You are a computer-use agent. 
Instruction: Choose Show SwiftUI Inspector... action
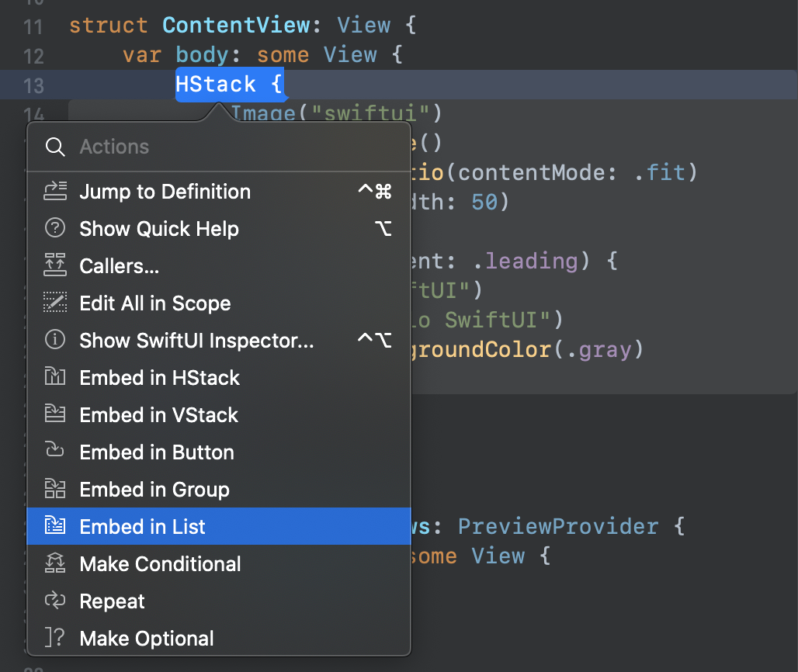pyautogui.click(x=196, y=341)
